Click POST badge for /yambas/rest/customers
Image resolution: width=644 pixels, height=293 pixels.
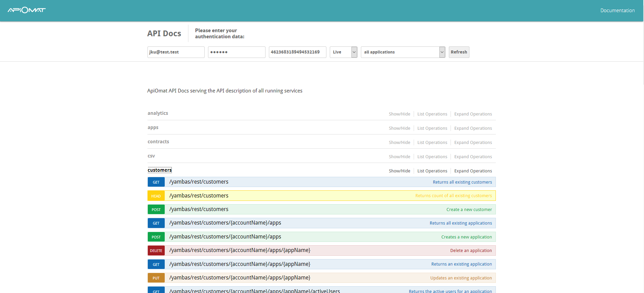pos(156,210)
